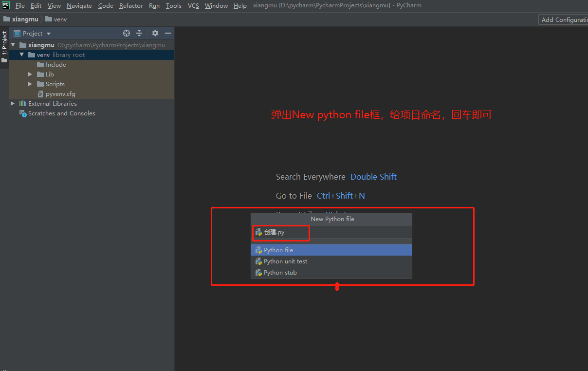Select the Lib folder label
Image resolution: width=588 pixels, height=371 pixels.
50,74
